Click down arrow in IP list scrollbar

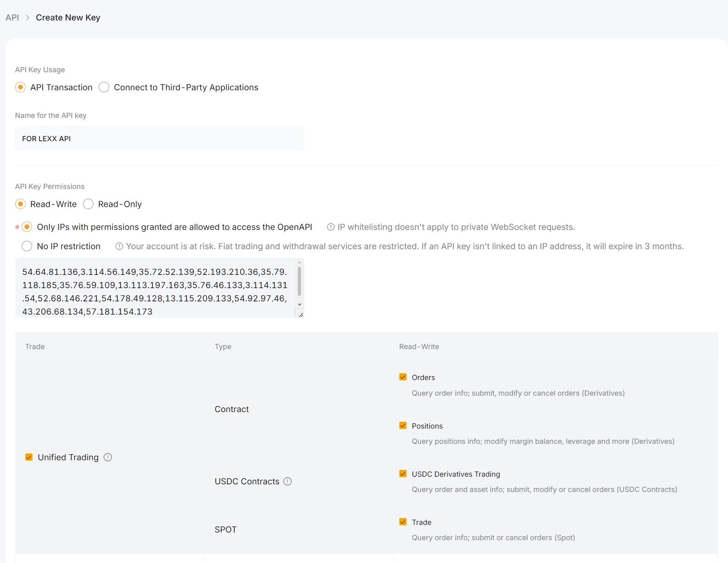[299, 305]
